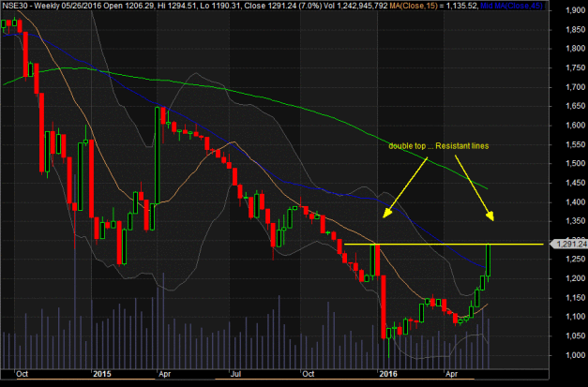
Task: Click the MA(Close,15) = 1,135.52 legend
Action: (x=432, y=6)
